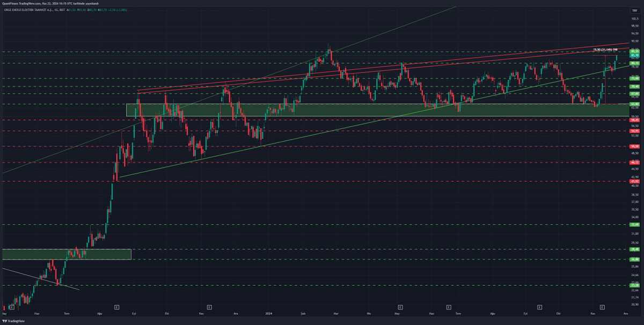Click the QuantFinans publication header text
This screenshot has height=325, width=644.
[50, 3]
